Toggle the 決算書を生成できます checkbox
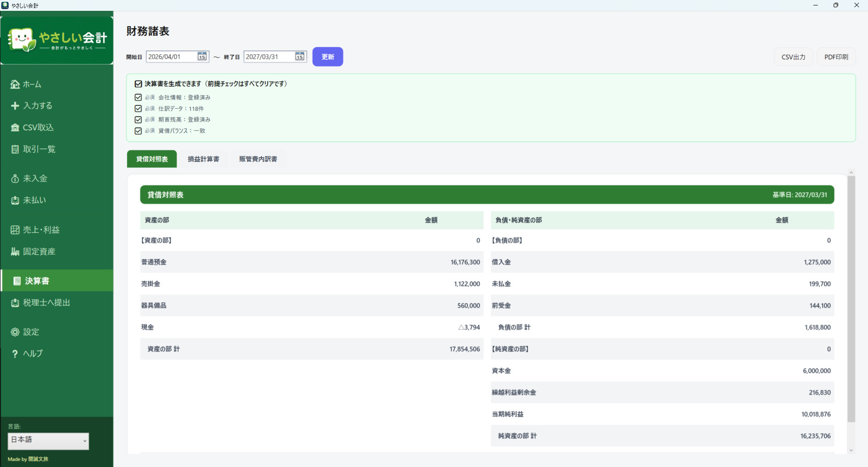The height and width of the screenshot is (467, 868). (x=138, y=84)
